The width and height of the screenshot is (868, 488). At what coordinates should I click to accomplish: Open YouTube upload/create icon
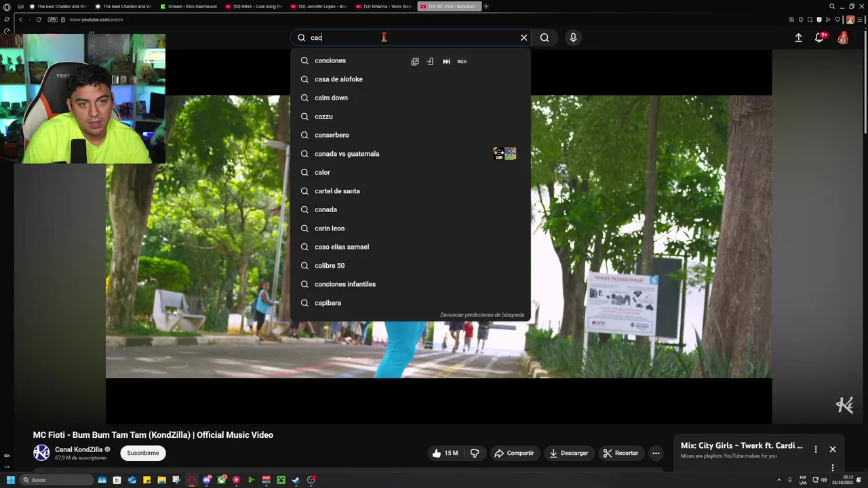(x=798, y=38)
